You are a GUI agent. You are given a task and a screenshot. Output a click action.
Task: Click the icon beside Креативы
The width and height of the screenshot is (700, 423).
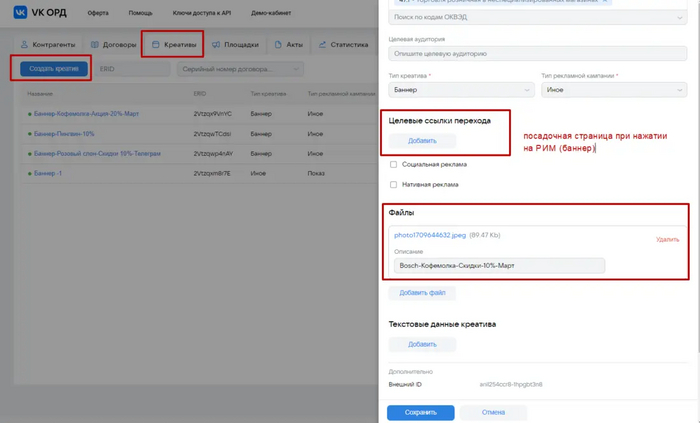[x=155, y=45]
